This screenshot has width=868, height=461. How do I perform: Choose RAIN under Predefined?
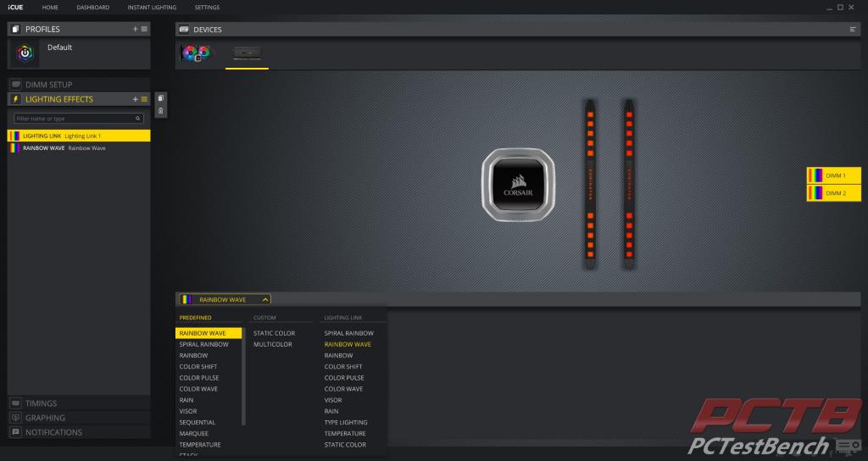(186, 400)
